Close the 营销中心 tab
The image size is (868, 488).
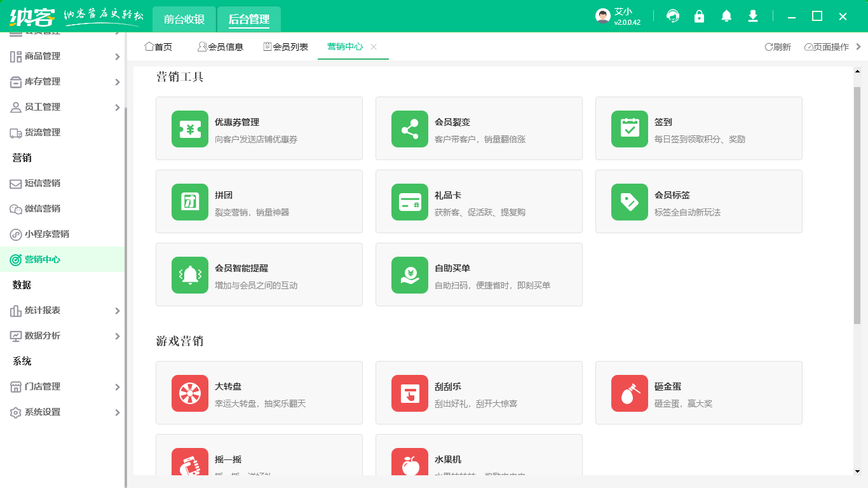coord(374,47)
